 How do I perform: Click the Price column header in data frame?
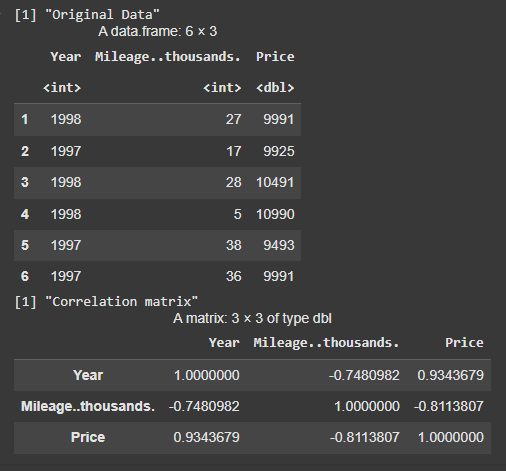point(275,57)
